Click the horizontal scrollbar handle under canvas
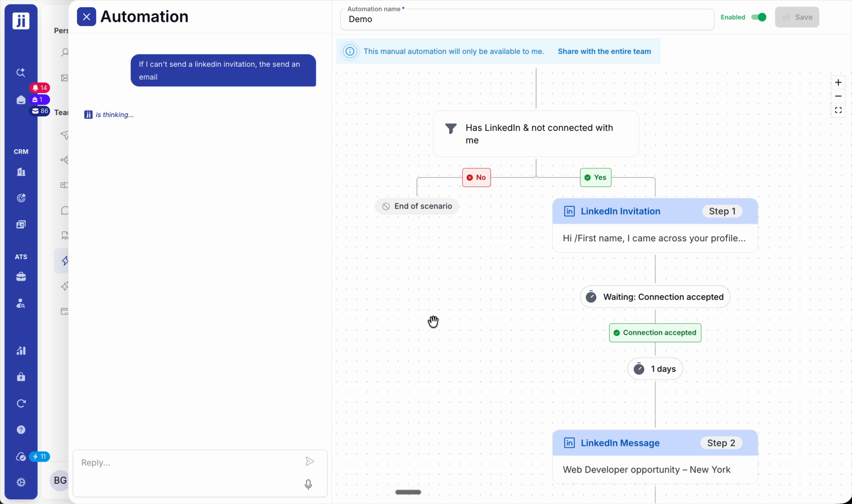852x504 pixels. click(408, 492)
